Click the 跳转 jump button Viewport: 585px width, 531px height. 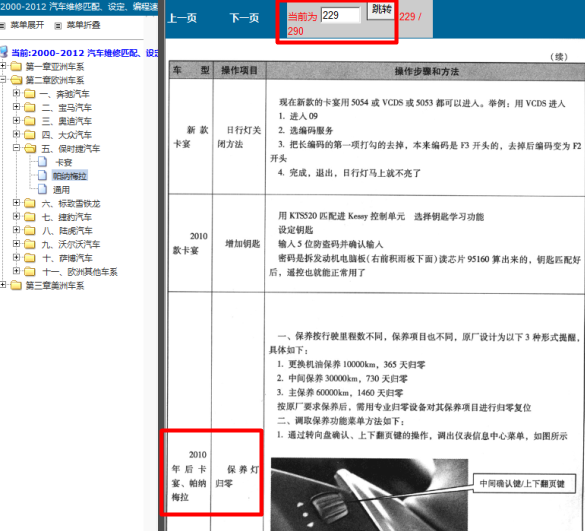(x=381, y=9)
